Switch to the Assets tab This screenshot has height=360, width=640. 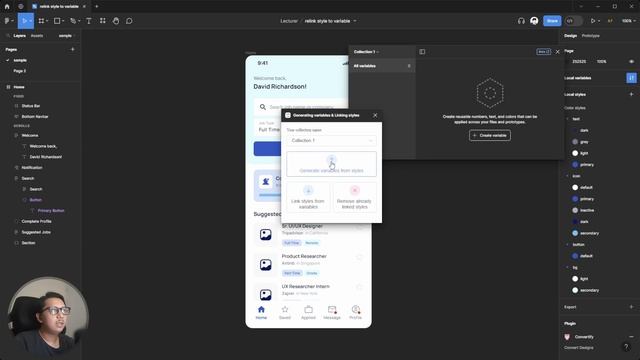pos(37,36)
